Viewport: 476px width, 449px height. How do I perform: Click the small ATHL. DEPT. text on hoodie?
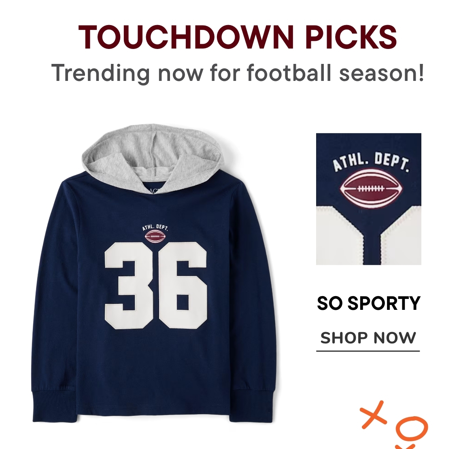click(155, 228)
